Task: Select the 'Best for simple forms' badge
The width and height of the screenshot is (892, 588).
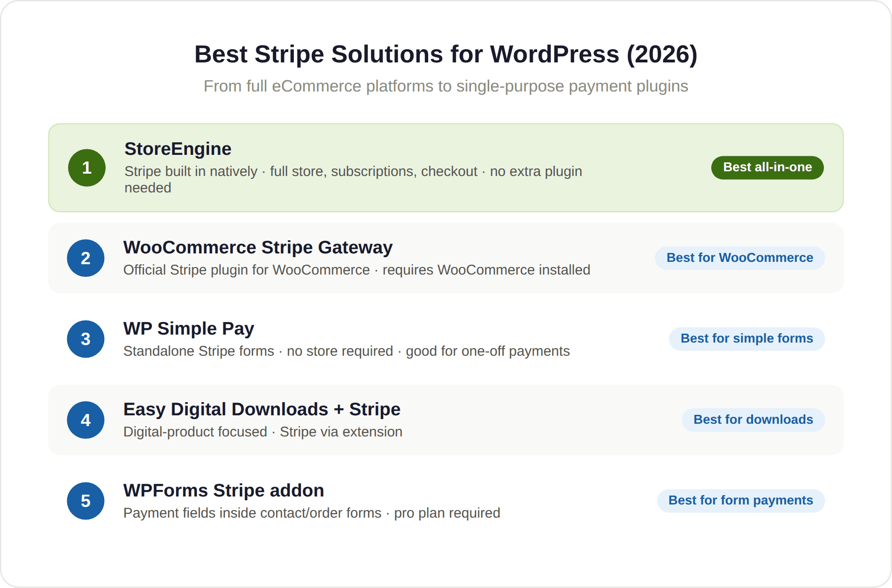Action: [747, 339]
